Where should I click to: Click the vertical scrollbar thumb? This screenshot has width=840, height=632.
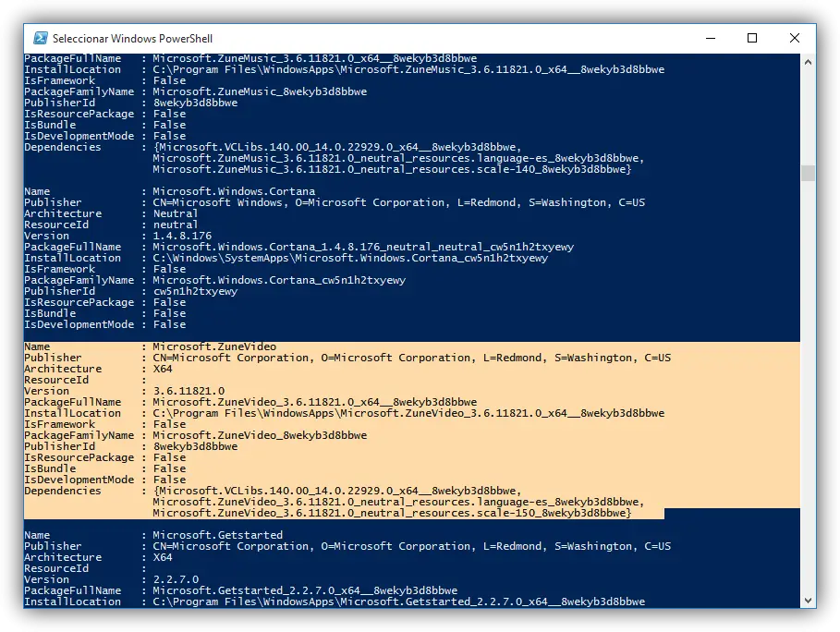[808, 173]
